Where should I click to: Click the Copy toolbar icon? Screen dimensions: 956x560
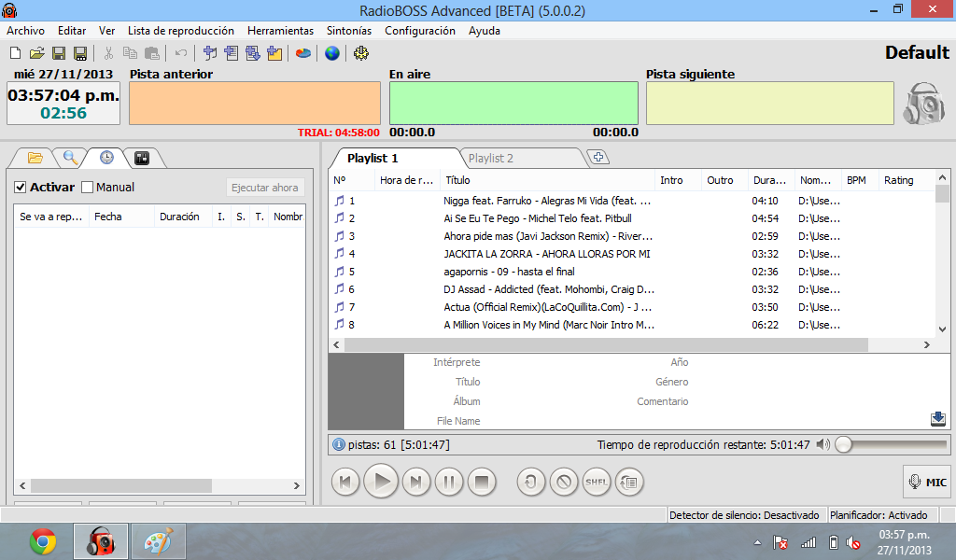pos(130,53)
